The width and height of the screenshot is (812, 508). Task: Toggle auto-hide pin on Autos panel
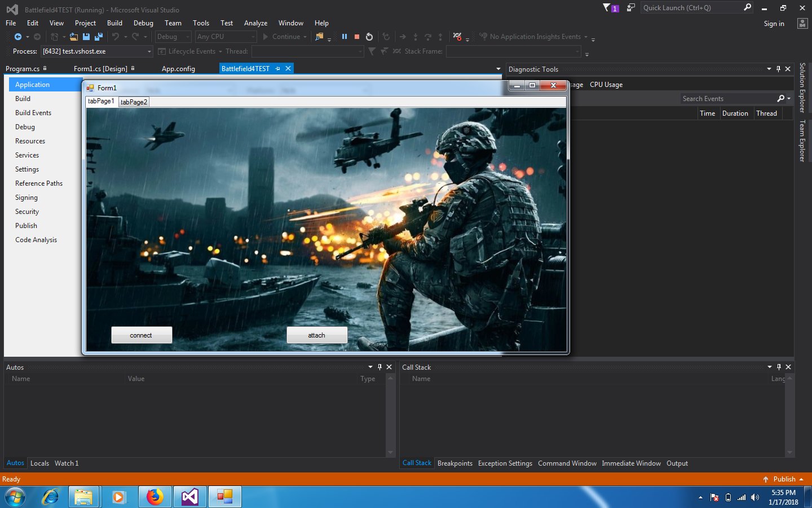[379, 367]
